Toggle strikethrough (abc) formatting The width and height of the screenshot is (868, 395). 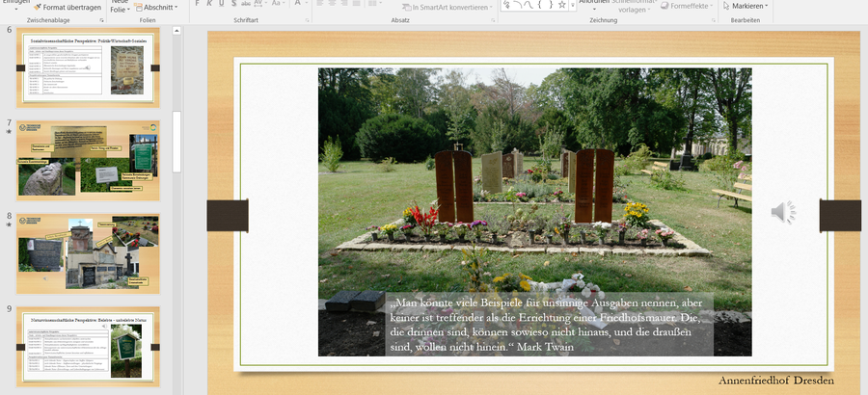tap(246, 3)
